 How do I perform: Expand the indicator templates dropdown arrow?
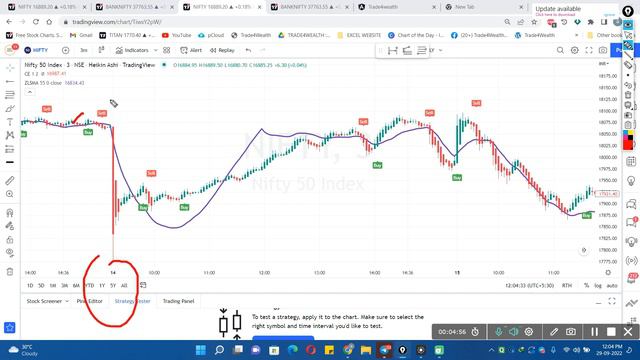[x=156, y=50]
